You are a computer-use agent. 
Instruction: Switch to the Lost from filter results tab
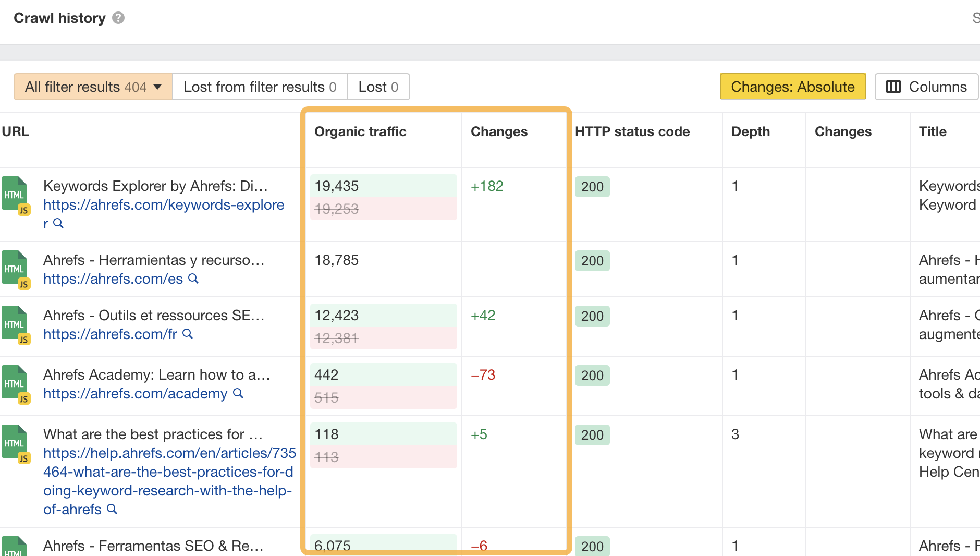(x=260, y=87)
